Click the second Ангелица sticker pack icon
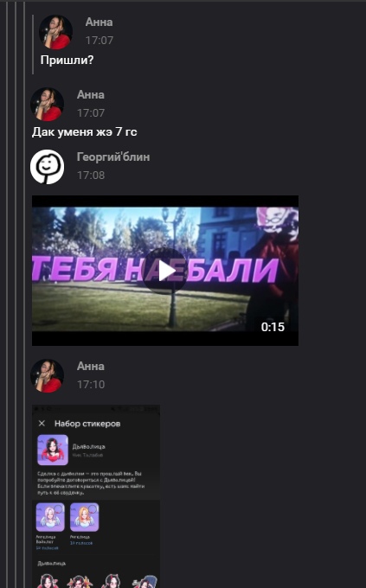This screenshot has width=366, height=588. (x=85, y=517)
